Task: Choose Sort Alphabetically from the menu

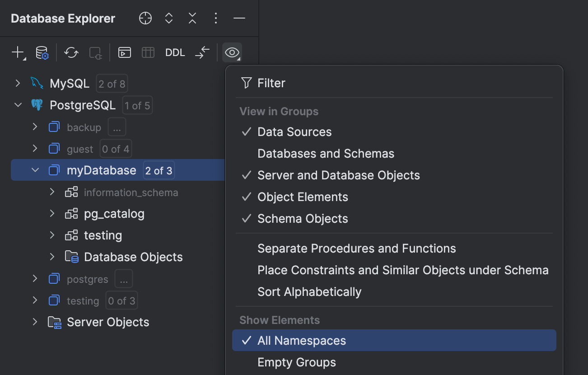Action: [309, 292]
